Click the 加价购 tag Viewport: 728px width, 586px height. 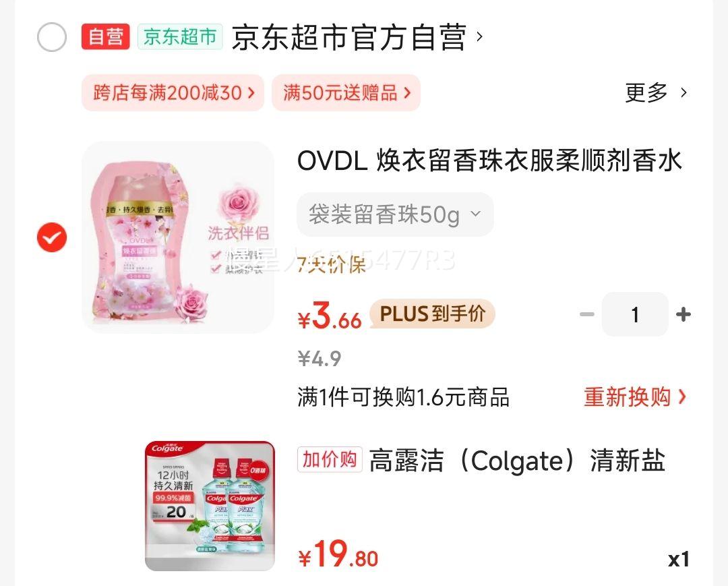tap(330, 460)
